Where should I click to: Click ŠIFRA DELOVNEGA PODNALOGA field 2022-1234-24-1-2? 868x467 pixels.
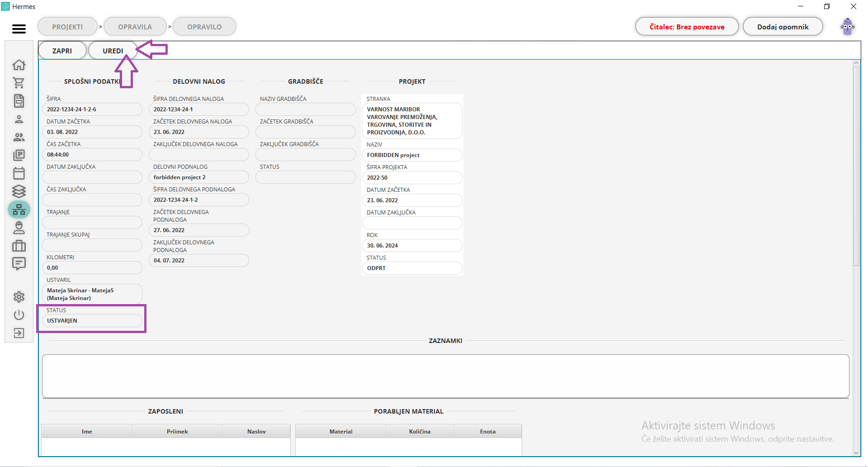coord(199,200)
